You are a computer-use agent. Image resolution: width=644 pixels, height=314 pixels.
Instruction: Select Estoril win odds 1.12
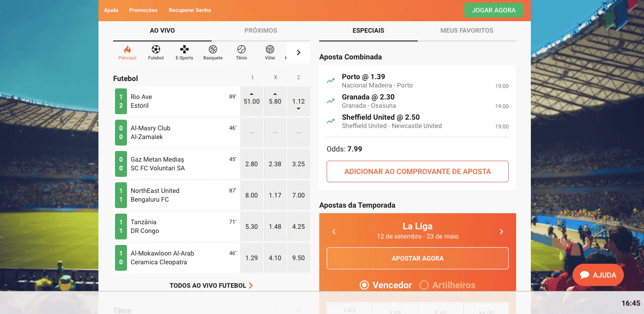[299, 101]
